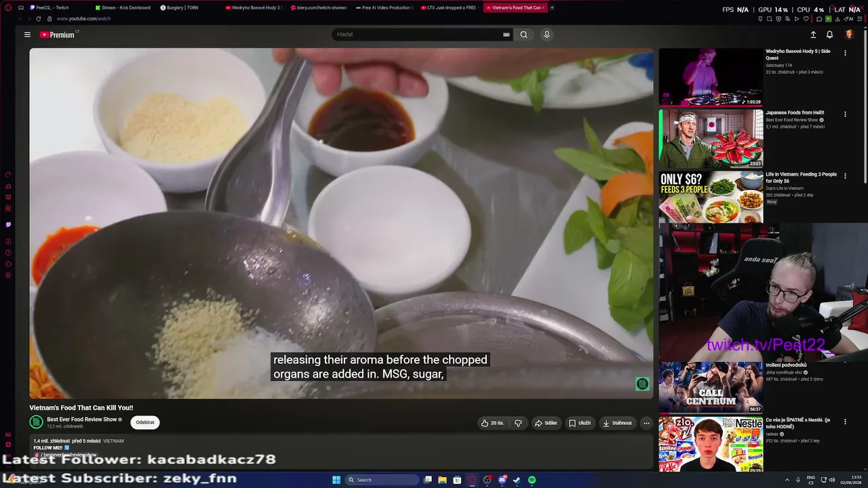
Task: Save the video with Uložit button
Action: (x=580, y=423)
